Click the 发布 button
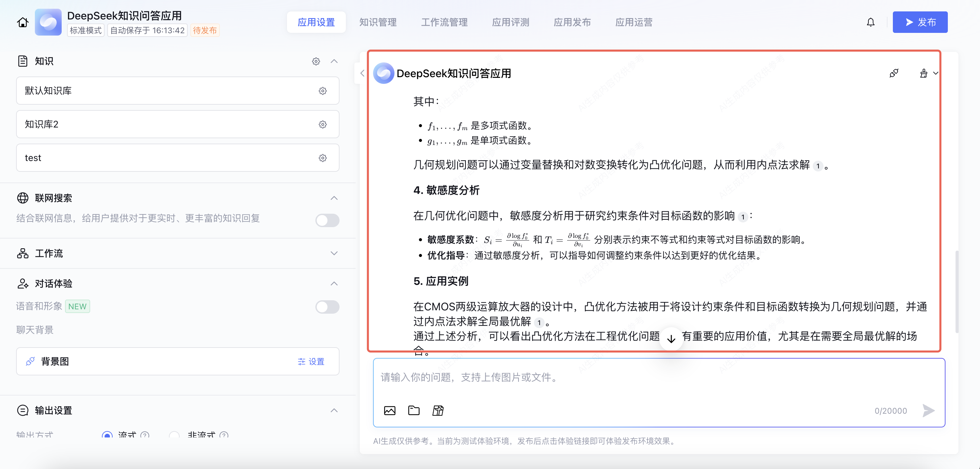The width and height of the screenshot is (980, 469). (x=920, y=22)
